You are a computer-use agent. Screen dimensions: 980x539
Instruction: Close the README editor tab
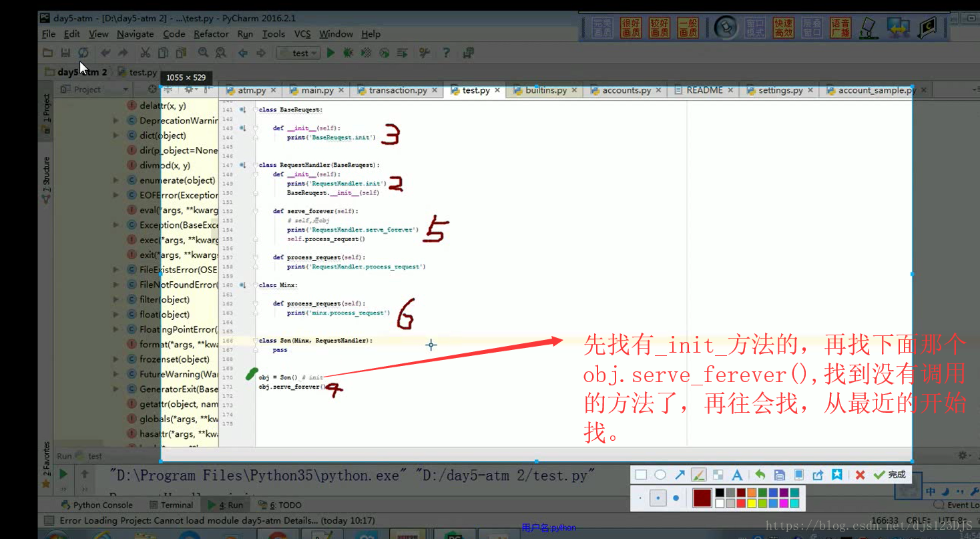[x=730, y=90]
